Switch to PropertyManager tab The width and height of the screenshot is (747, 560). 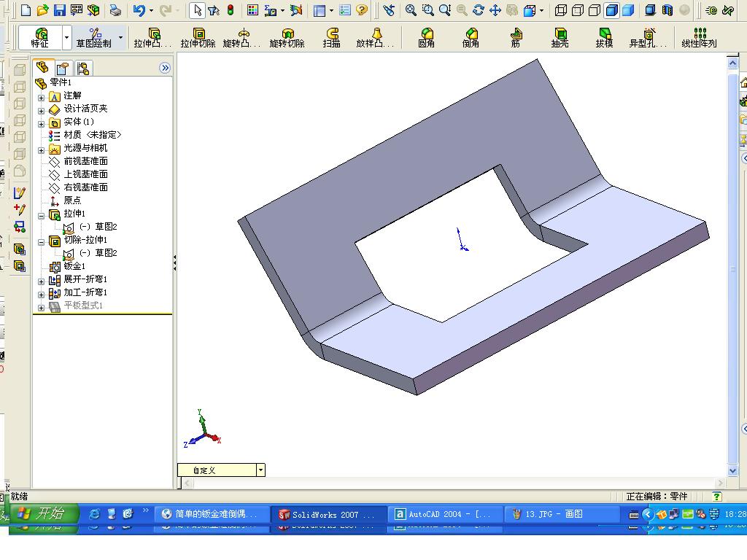click(x=63, y=69)
